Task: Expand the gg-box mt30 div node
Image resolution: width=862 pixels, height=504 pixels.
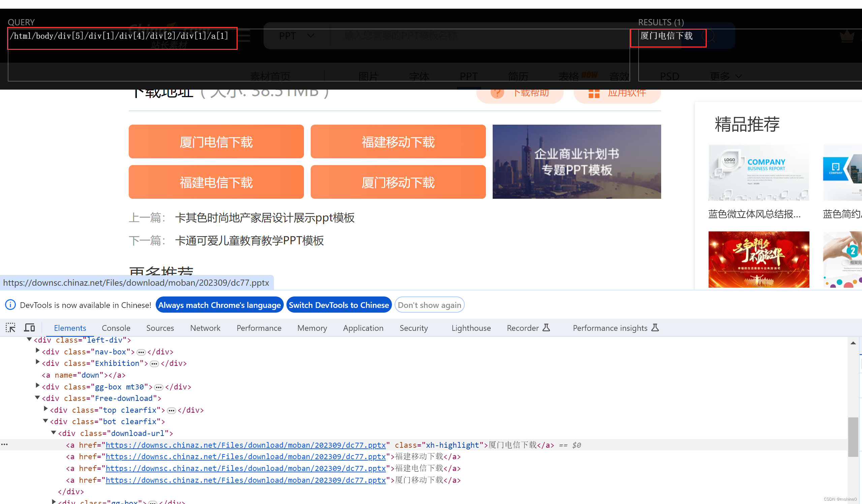Action: [x=38, y=385]
